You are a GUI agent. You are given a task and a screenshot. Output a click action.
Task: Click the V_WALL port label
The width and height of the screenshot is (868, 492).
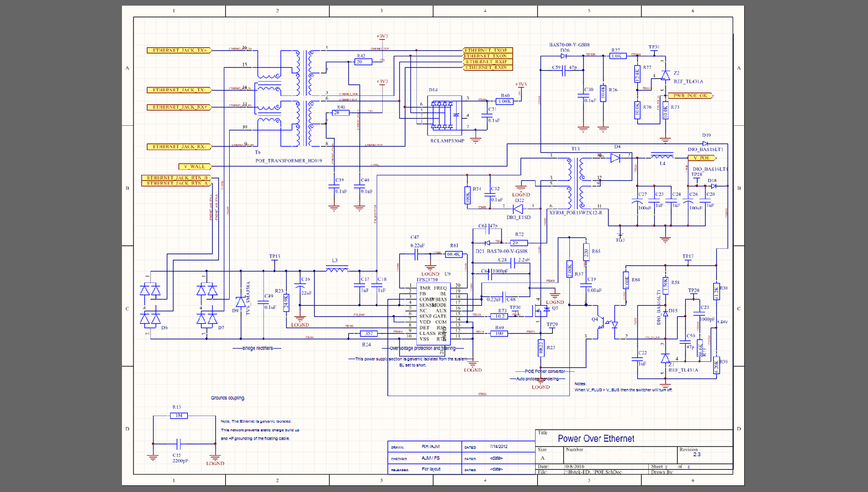pyautogui.click(x=195, y=167)
